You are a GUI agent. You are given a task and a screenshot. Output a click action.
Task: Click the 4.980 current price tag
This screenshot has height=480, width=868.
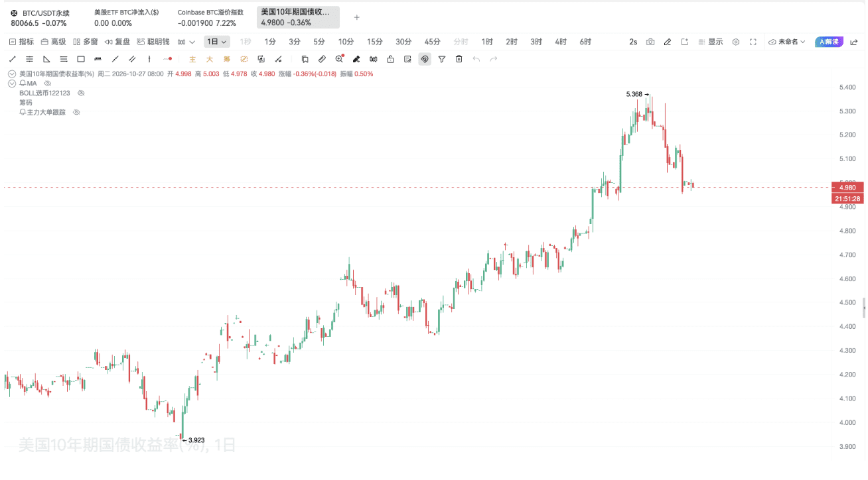pyautogui.click(x=847, y=187)
